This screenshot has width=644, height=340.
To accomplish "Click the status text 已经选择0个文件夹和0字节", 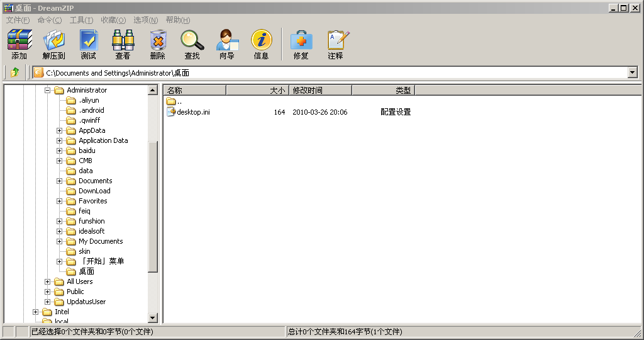I will click(92, 331).
